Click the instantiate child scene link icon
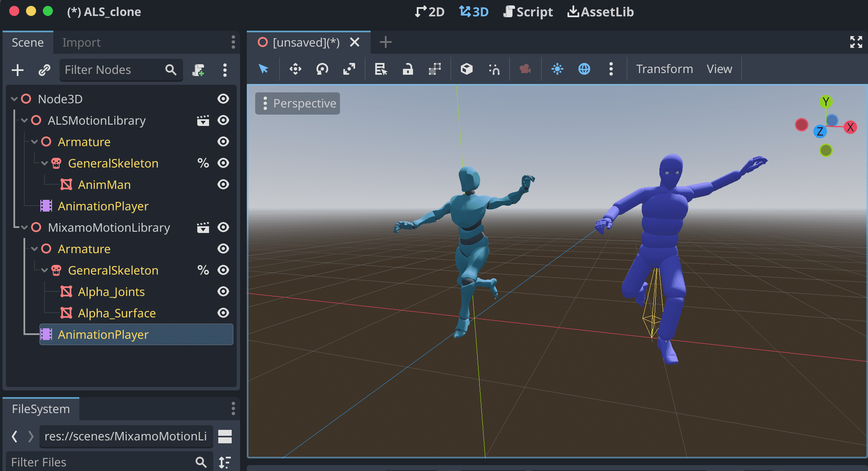 [x=44, y=70]
